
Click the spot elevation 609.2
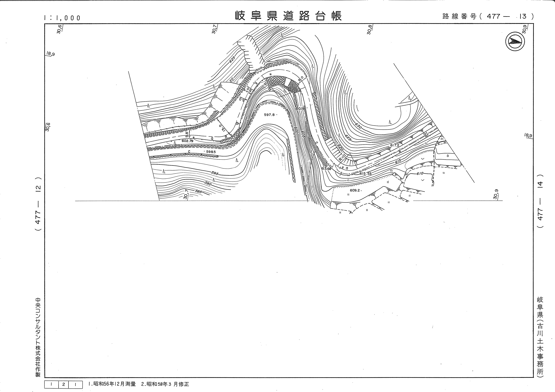pyautogui.click(x=355, y=190)
